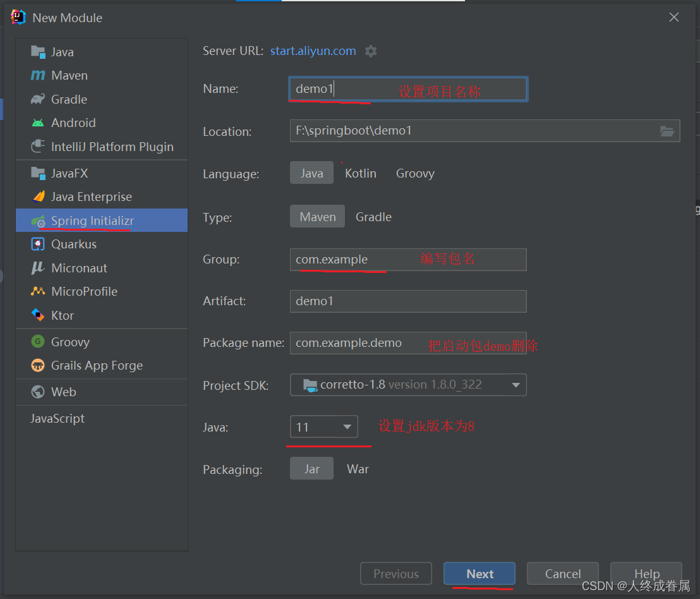This screenshot has height=599, width=700.
Task: Focus the Name field demo1
Action: 408,89
